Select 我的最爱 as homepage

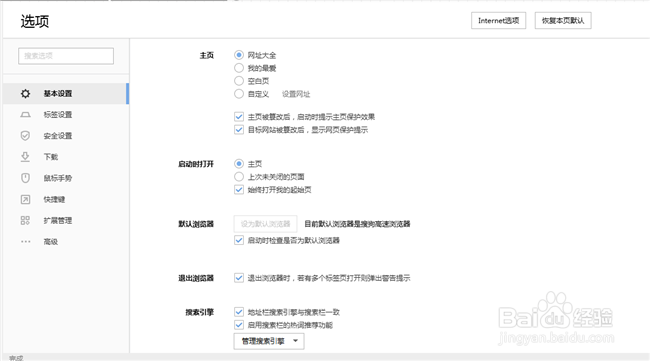coord(239,68)
